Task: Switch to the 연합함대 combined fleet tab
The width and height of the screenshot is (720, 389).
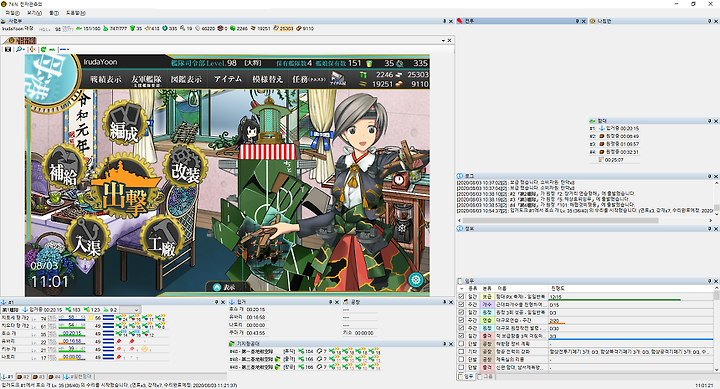Action: (79, 377)
